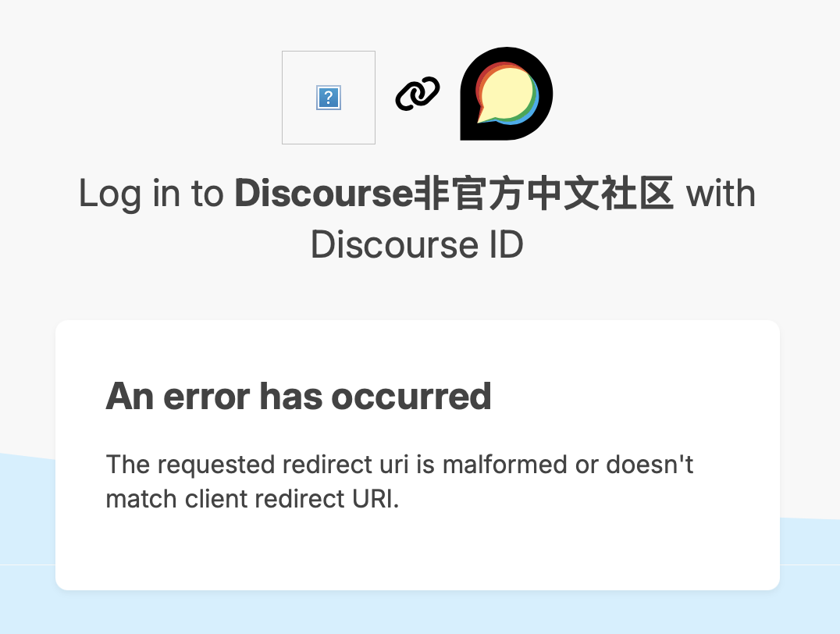The width and height of the screenshot is (840, 634).
Task: Click the Chinese characters 中文社区 in heading
Action: [x=600, y=194]
